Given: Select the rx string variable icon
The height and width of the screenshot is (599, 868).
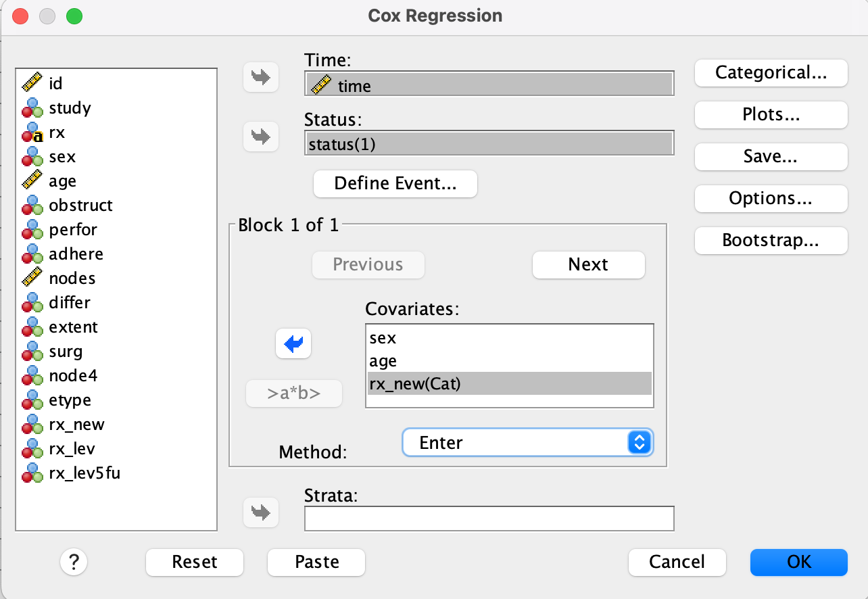Looking at the screenshot, I should point(32,133).
